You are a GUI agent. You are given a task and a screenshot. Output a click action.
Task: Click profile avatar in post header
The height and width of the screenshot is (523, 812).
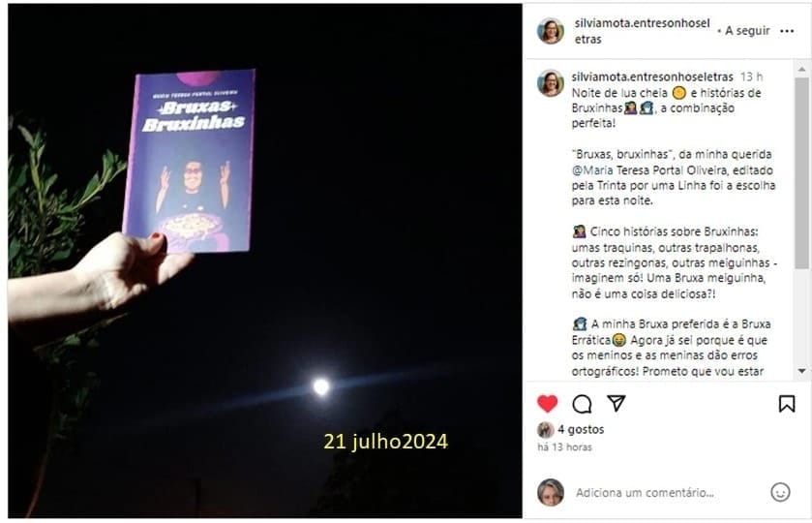click(551, 31)
